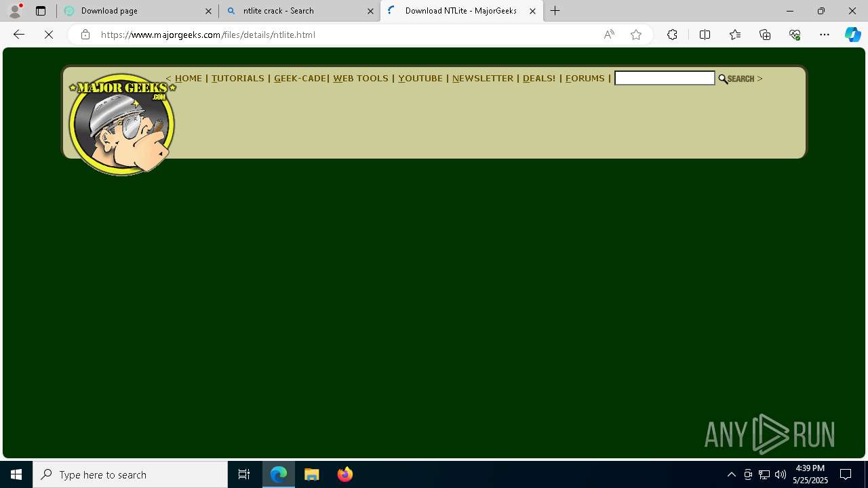This screenshot has width=868, height=488.
Task: Stop loading the page
Action: [x=49, y=35]
